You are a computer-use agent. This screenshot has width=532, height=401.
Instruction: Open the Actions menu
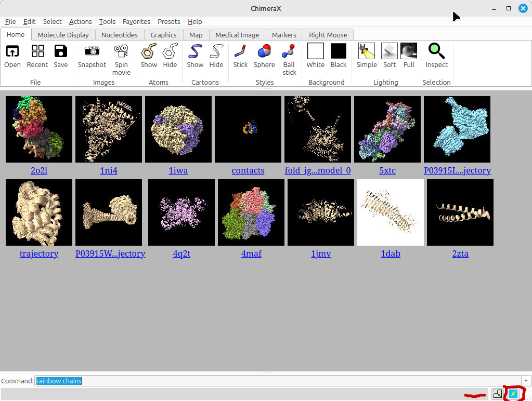[81, 21]
